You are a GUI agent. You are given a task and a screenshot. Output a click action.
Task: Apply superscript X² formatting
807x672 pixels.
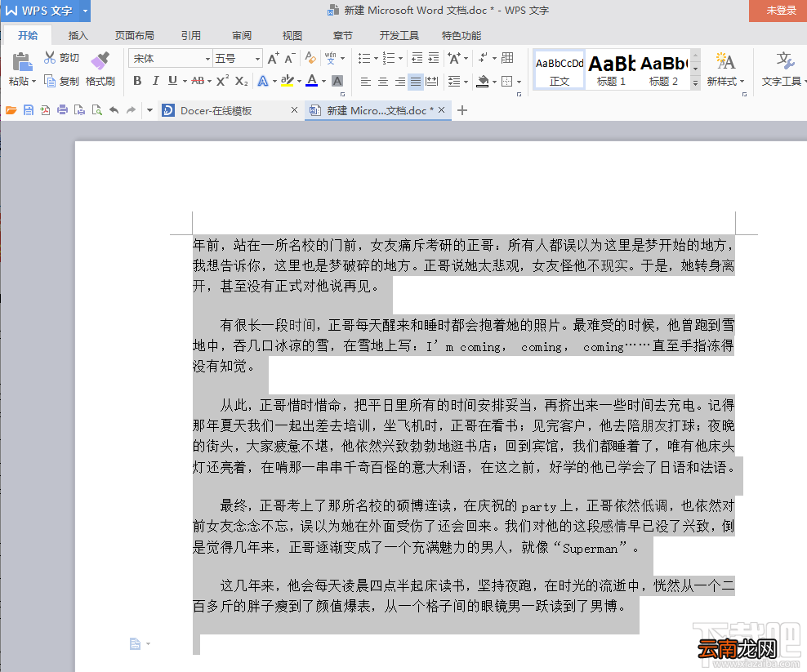(x=222, y=81)
